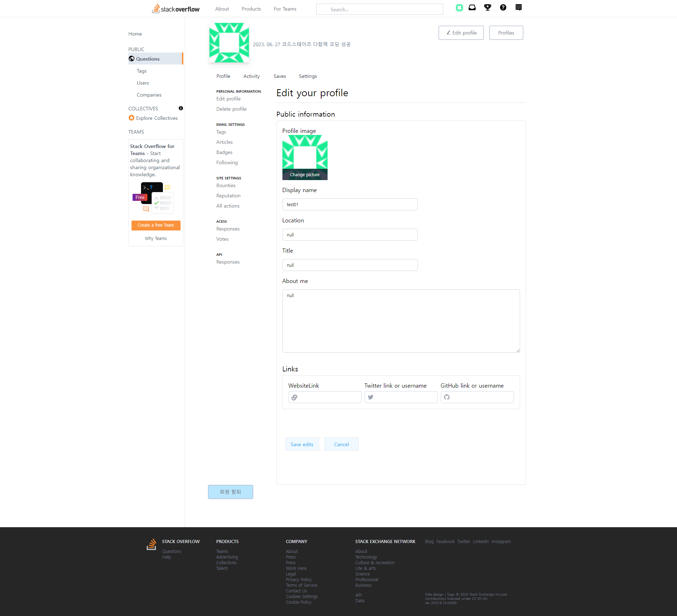Open Delete profile link in sidebar
Image resolution: width=677 pixels, height=616 pixels.
click(x=231, y=109)
